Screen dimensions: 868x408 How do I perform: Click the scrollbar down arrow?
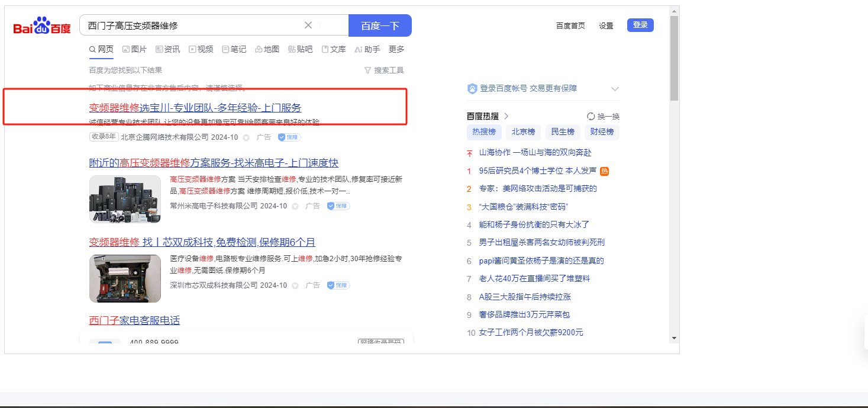tap(674, 338)
